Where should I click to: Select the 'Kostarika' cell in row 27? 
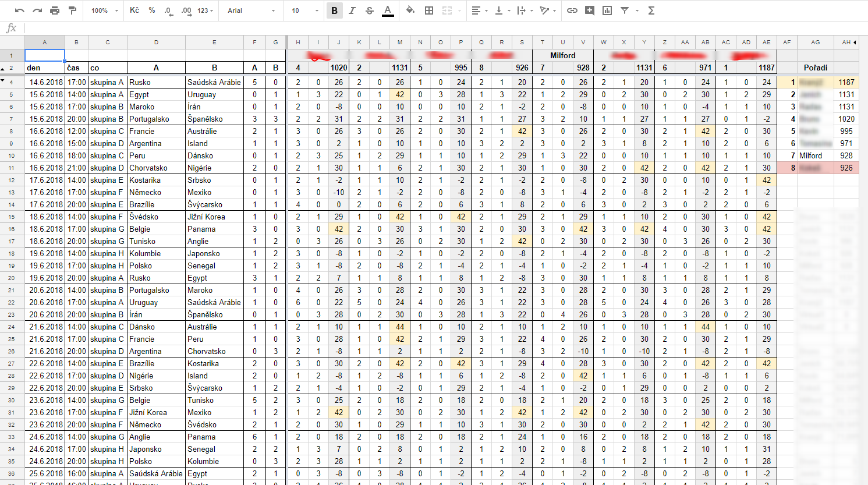[x=214, y=363]
